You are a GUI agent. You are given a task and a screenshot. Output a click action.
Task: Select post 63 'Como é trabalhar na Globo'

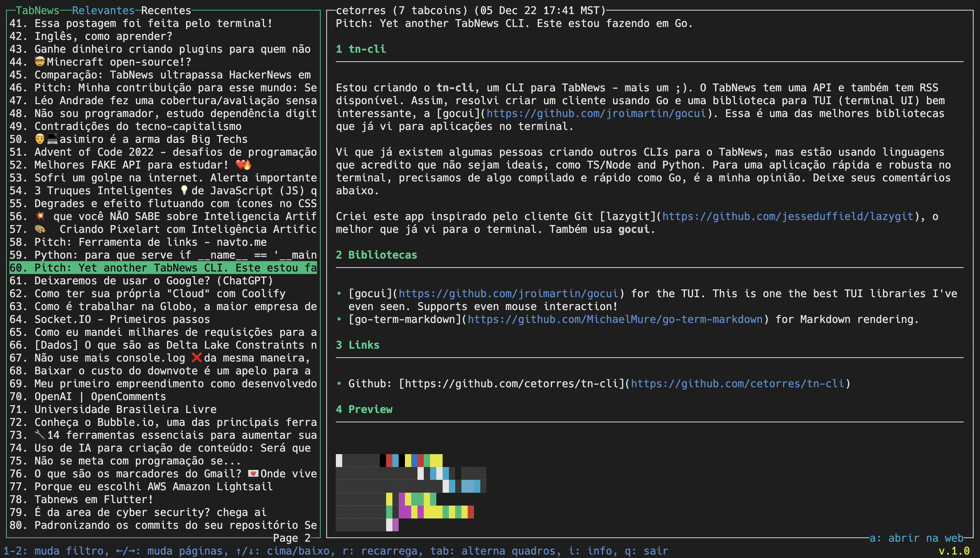(x=163, y=307)
